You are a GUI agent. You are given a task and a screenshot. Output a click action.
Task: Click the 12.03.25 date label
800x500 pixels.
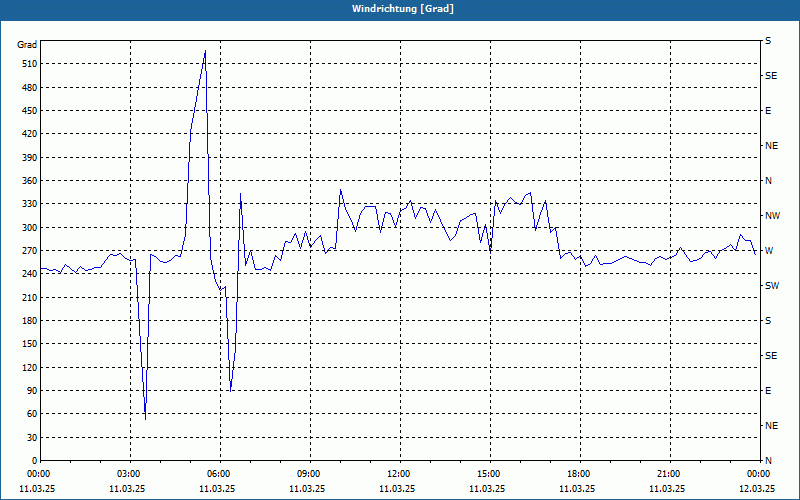tap(757, 489)
